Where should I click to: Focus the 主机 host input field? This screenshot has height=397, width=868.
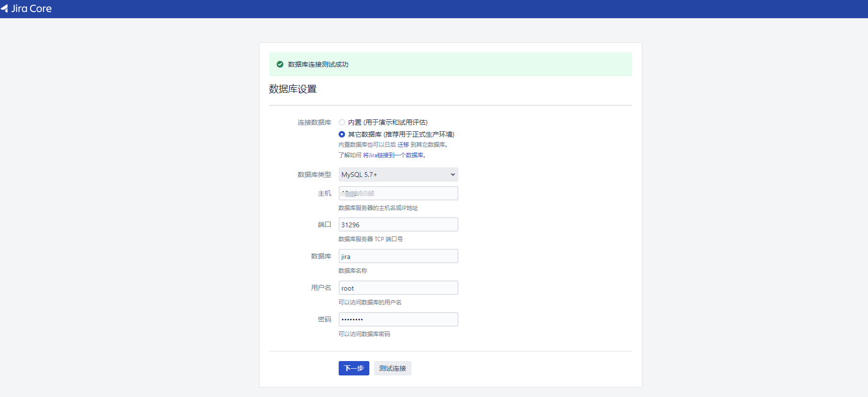tap(398, 193)
